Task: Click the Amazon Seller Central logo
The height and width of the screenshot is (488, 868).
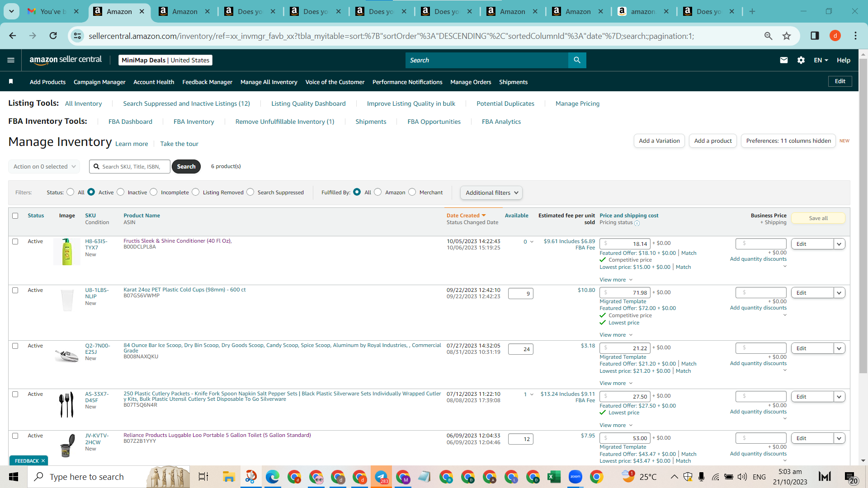Action: 66,60
